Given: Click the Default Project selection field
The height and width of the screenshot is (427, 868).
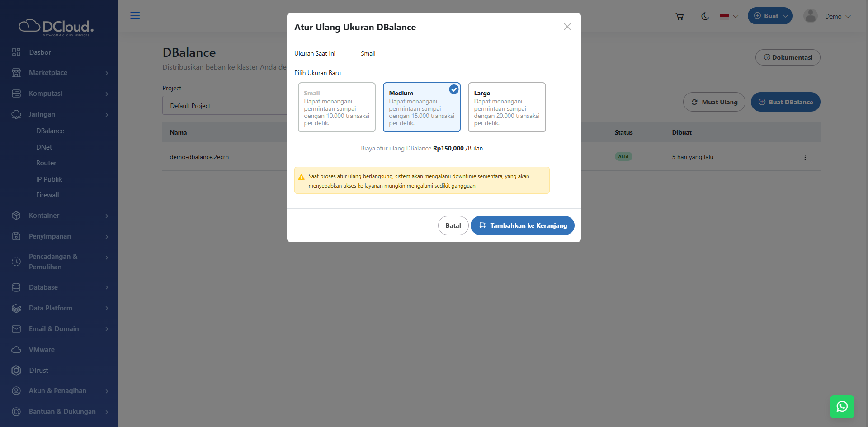Looking at the screenshot, I should [x=225, y=106].
